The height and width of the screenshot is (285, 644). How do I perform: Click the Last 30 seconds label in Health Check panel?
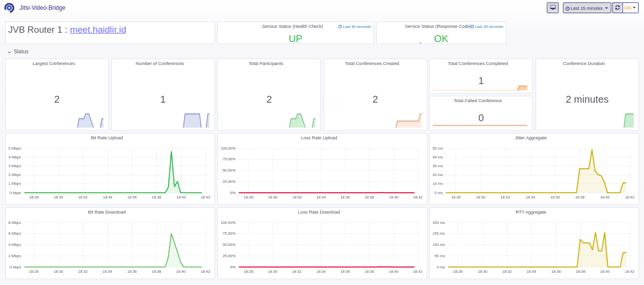point(357,26)
